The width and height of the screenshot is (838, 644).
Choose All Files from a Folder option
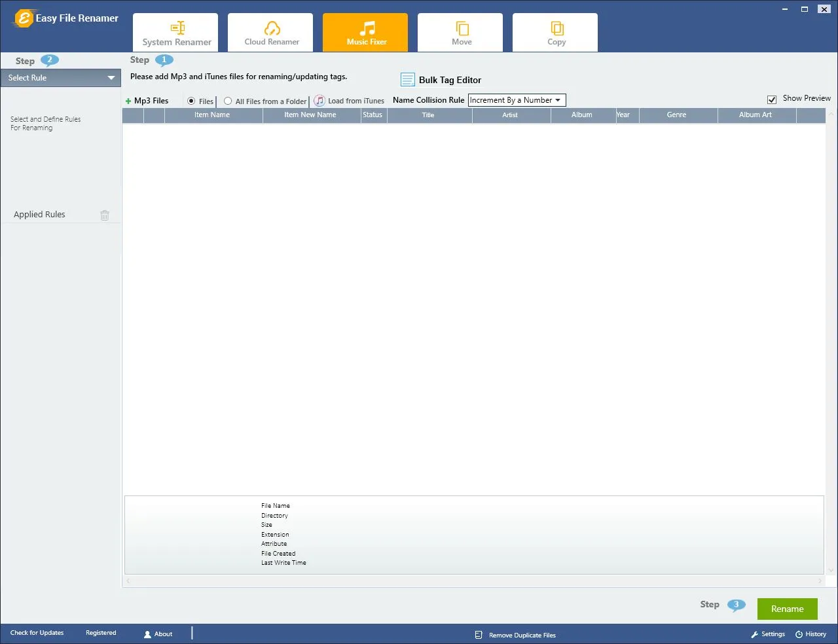[227, 101]
